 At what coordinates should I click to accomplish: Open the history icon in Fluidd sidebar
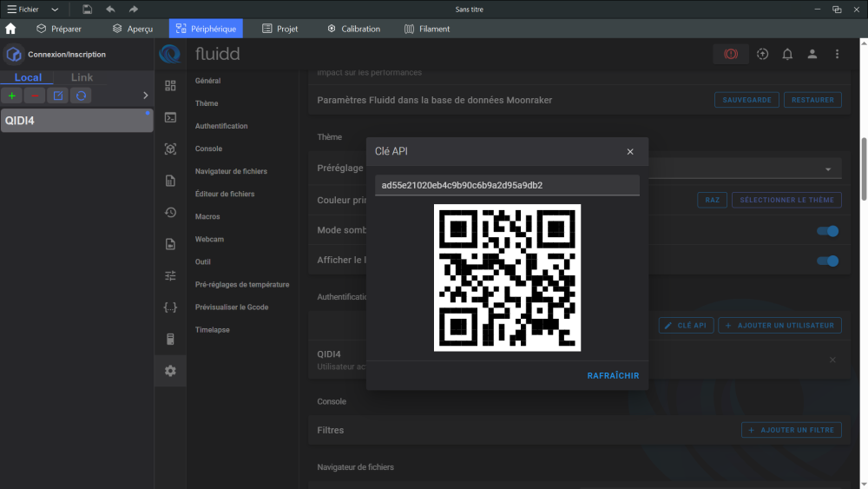tap(170, 213)
